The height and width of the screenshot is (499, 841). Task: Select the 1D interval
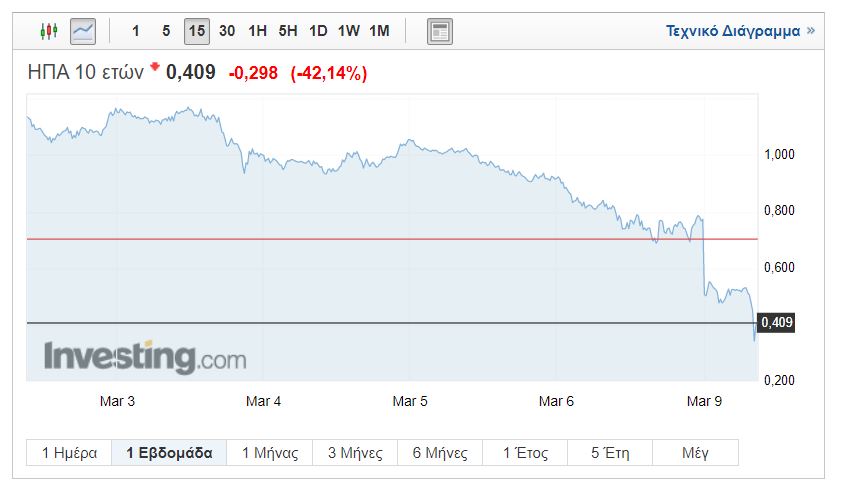[x=318, y=31]
